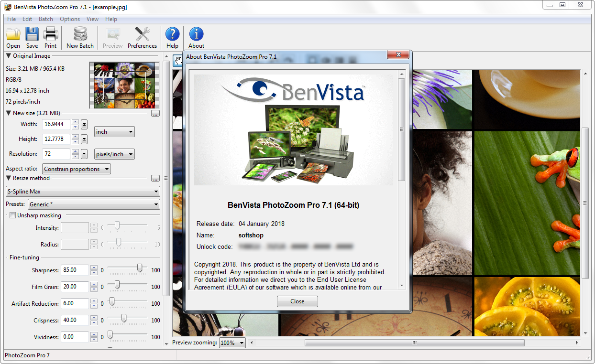Viewport: 595px width, 364px height.
Task: Open the File menu
Action: click(11, 19)
